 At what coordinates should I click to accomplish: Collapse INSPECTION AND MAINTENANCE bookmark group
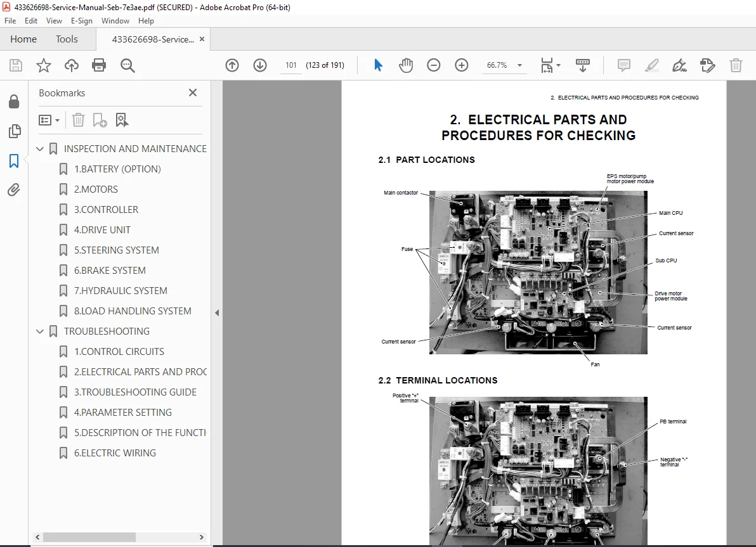(x=40, y=149)
